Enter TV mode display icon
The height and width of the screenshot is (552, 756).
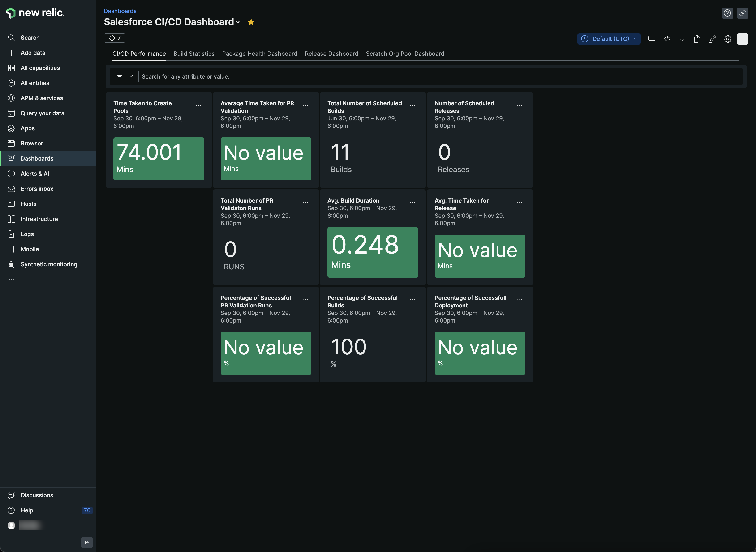tap(652, 39)
